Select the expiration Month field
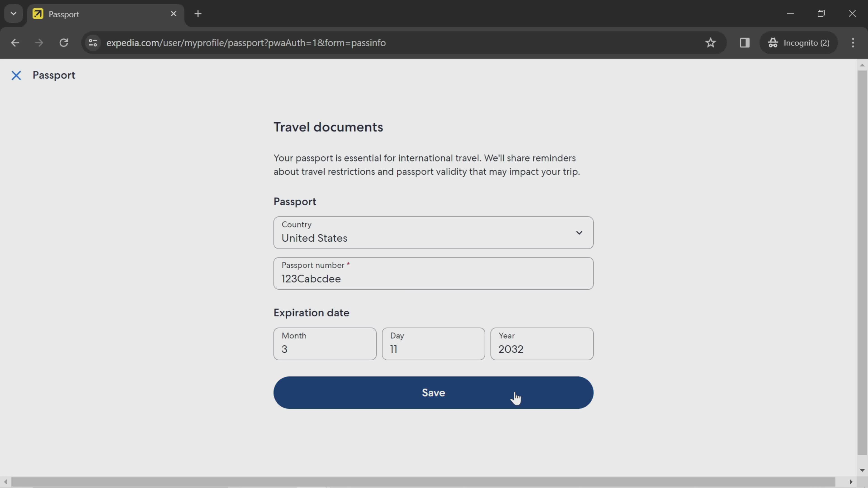Viewport: 868px width, 488px height. click(325, 344)
